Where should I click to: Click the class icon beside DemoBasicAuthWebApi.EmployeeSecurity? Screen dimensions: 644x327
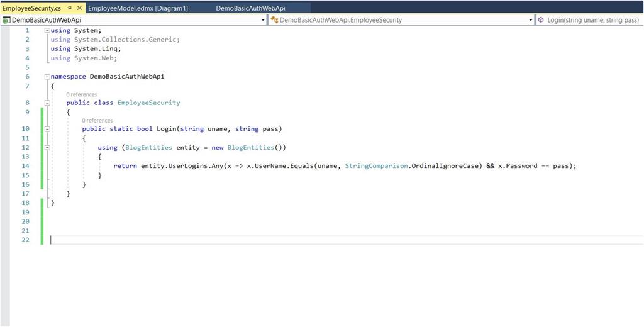click(274, 19)
